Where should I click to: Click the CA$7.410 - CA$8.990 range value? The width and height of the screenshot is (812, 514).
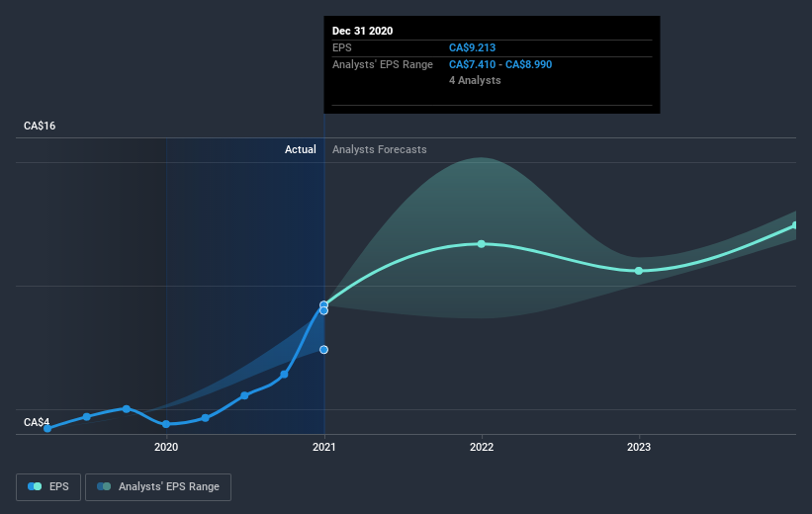tap(500, 64)
